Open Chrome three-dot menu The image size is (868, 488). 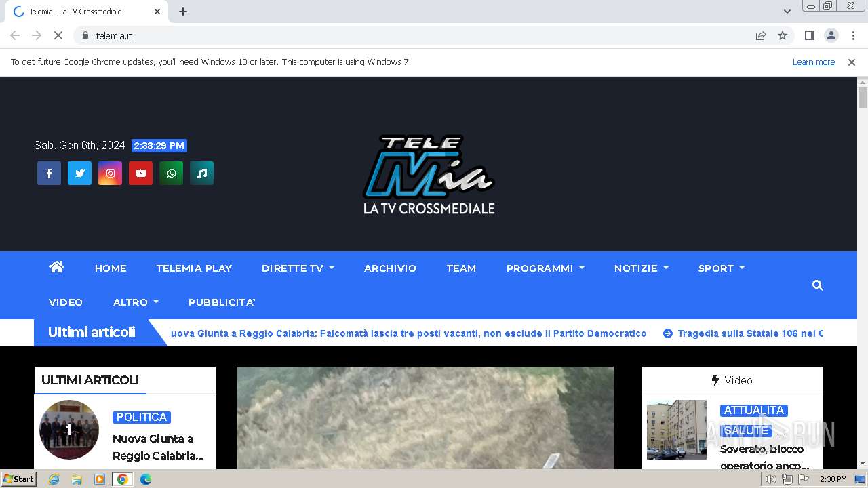tap(852, 35)
